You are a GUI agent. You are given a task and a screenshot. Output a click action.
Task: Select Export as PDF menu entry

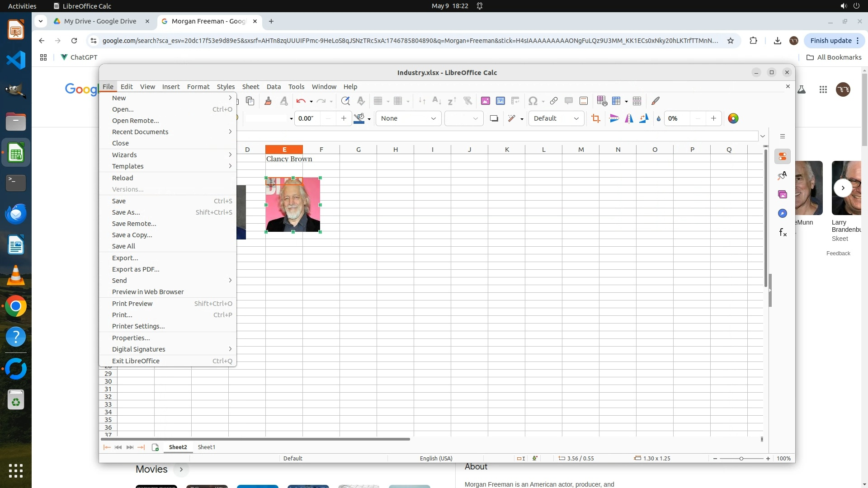click(136, 269)
